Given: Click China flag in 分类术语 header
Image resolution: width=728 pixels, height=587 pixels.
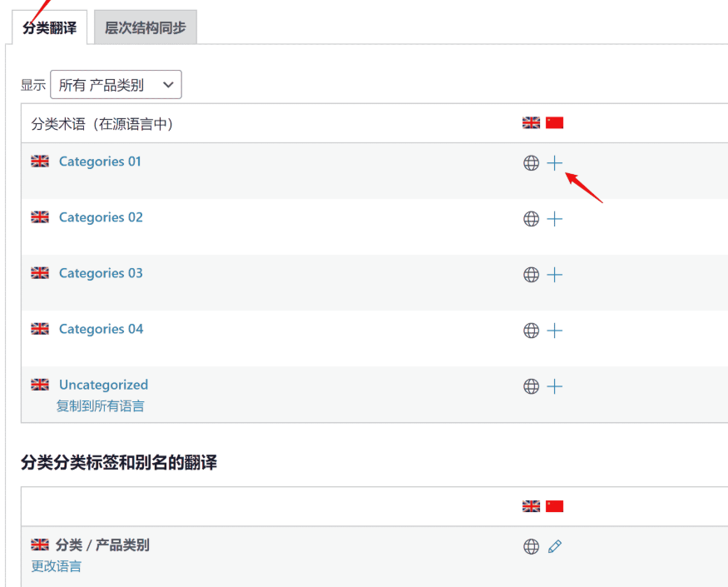Looking at the screenshot, I should pyautogui.click(x=554, y=122).
